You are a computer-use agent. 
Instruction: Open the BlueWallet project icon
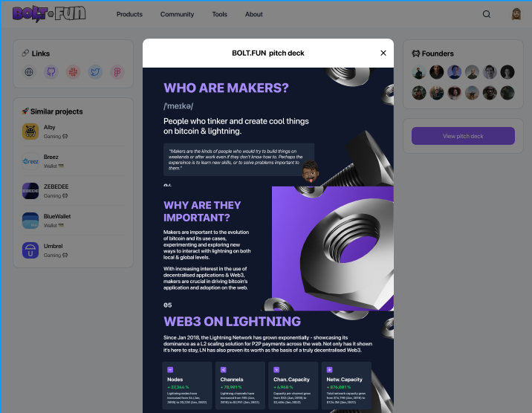[x=30, y=221]
